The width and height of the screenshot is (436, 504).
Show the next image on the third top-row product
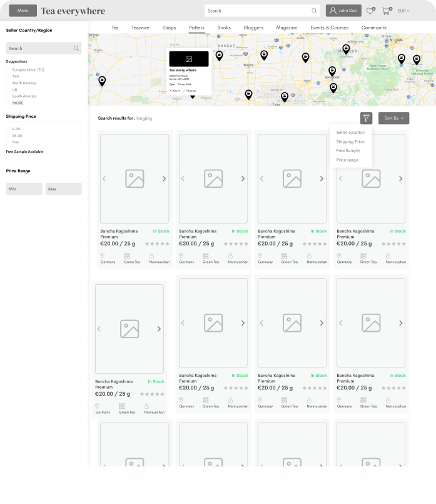[322, 178]
